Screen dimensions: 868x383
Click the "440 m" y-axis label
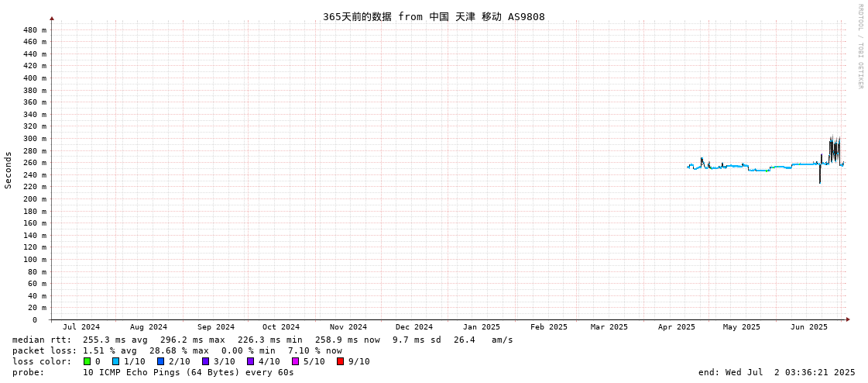click(x=35, y=53)
